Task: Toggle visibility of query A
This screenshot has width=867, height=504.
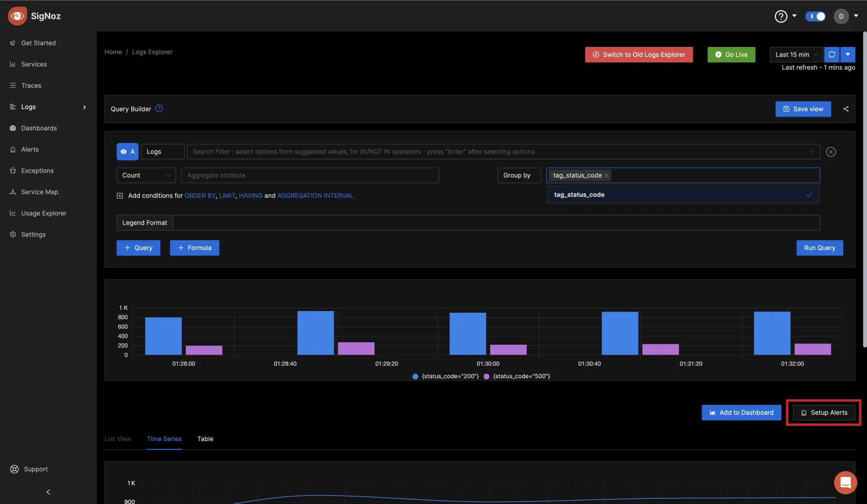Action: (x=127, y=151)
